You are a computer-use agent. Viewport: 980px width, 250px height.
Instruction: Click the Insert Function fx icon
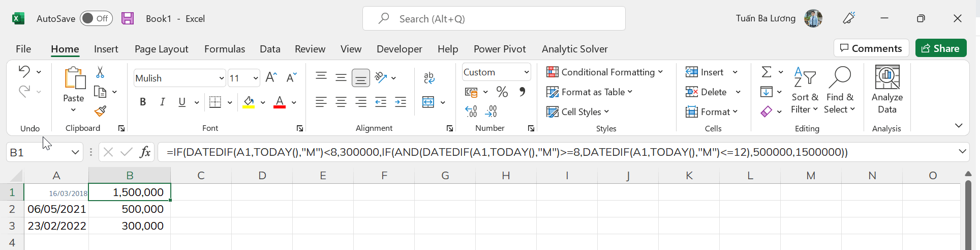[x=145, y=152]
